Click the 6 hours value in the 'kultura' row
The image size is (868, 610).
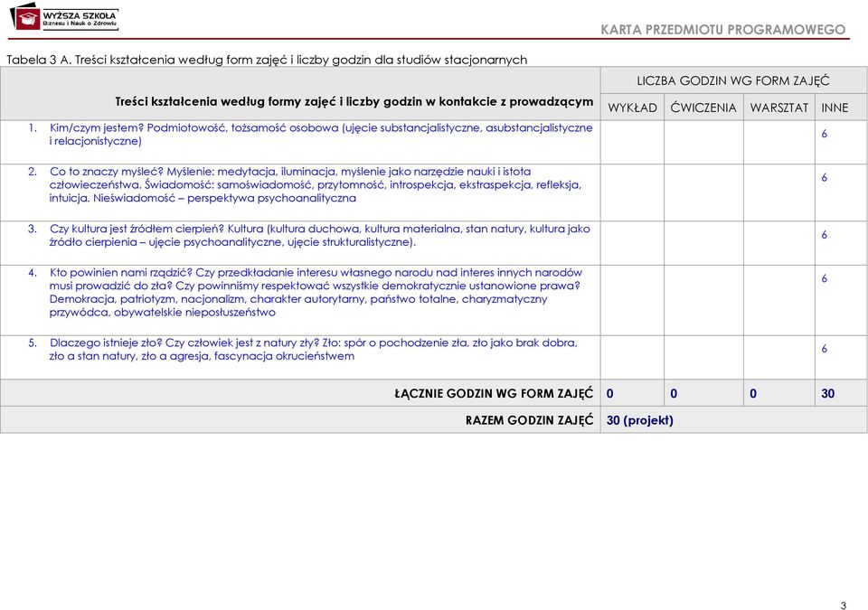click(x=825, y=235)
